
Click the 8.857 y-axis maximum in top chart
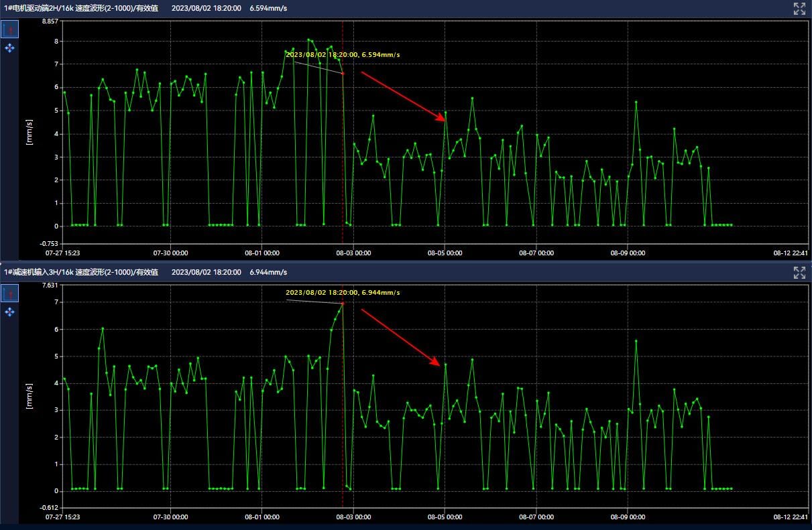tap(50, 21)
